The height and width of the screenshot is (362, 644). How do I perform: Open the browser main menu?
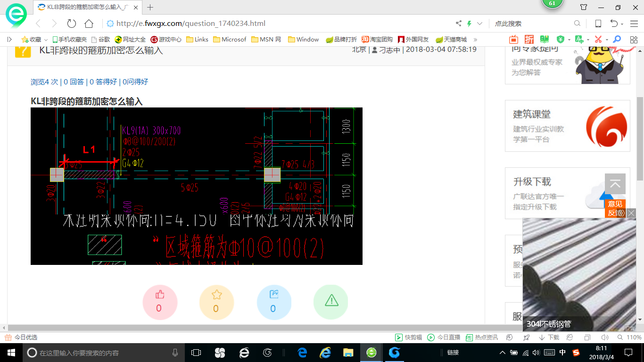pyautogui.click(x=633, y=24)
